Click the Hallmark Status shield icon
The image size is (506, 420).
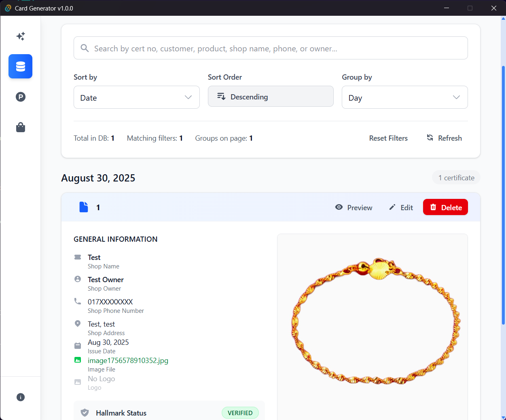click(x=85, y=413)
